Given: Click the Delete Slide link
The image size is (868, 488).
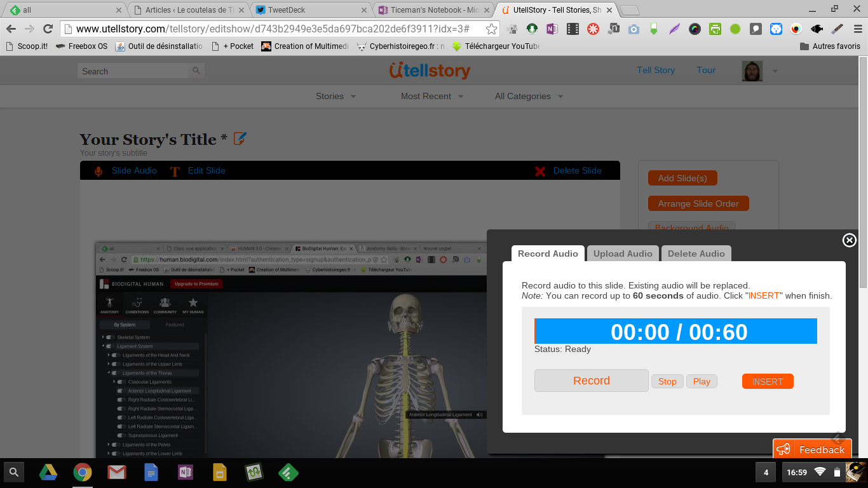Looking at the screenshot, I should 577,170.
